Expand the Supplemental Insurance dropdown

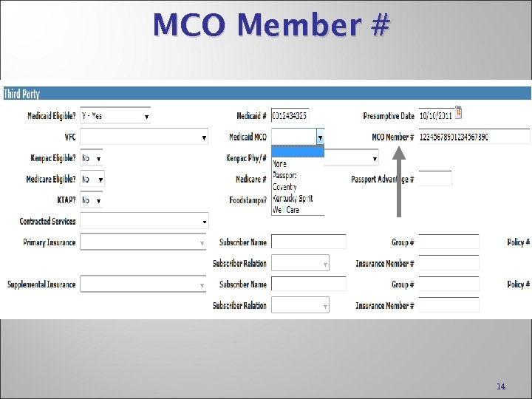tap(143, 284)
